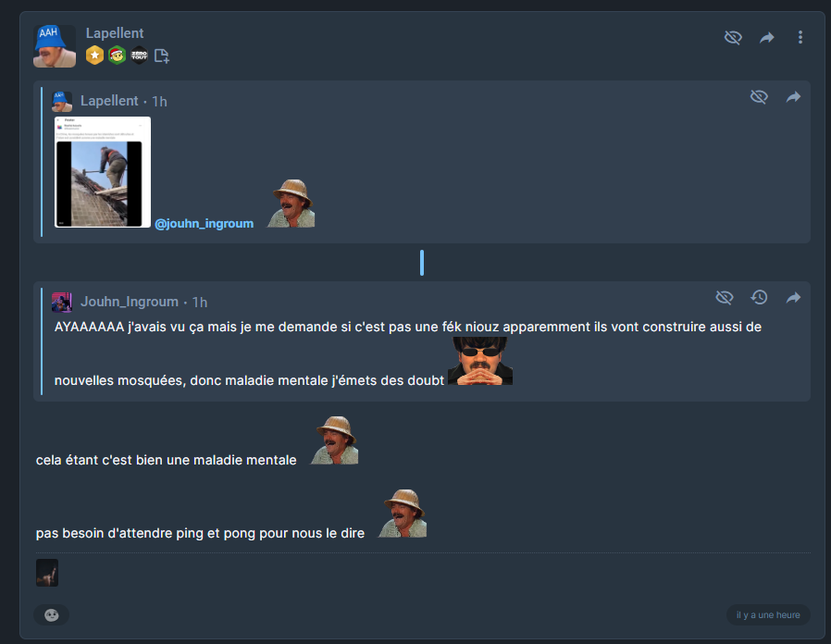831x644 pixels.
Task: Open Lapellent's profile avatar in post header
Action: pos(55,46)
